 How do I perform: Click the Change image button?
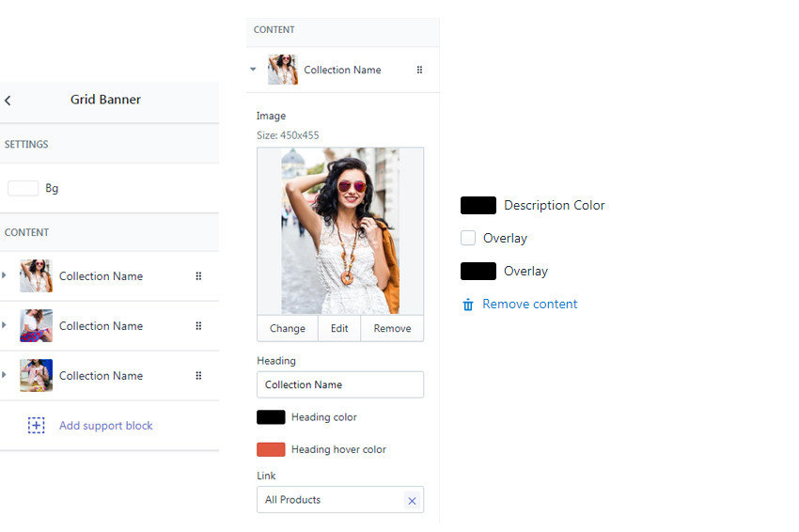click(x=288, y=329)
